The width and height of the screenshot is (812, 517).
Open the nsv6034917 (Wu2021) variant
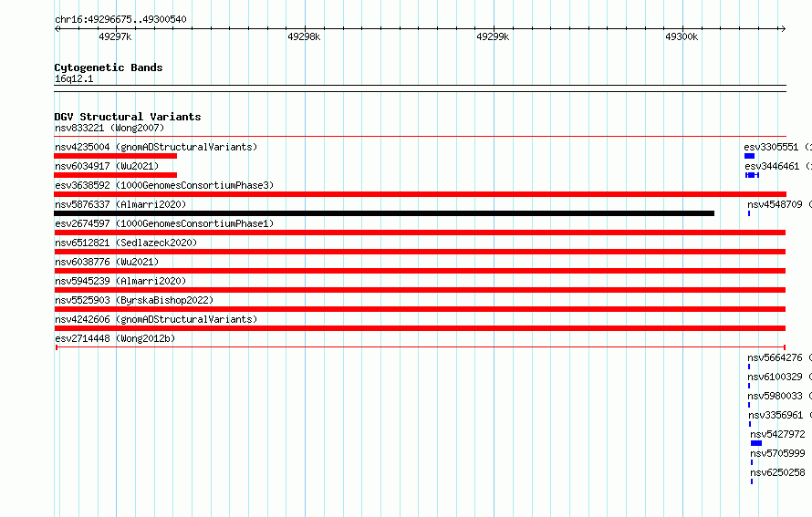tap(107, 166)
